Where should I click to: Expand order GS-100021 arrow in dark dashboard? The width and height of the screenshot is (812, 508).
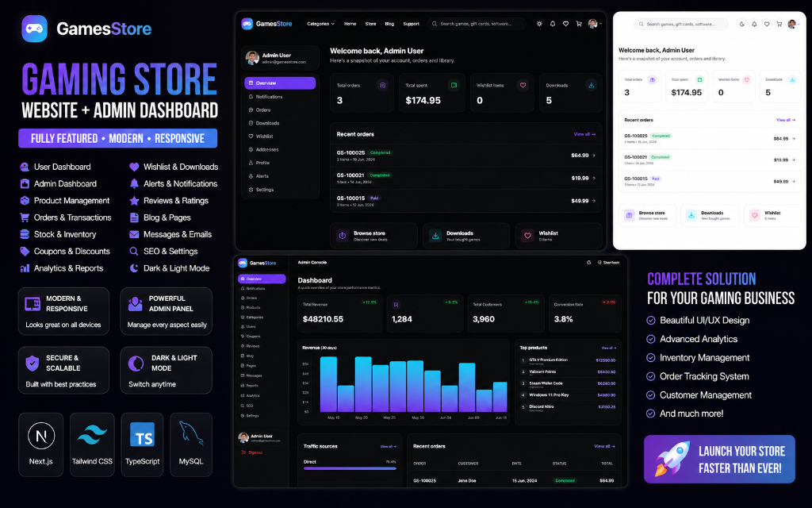[594, 179]
